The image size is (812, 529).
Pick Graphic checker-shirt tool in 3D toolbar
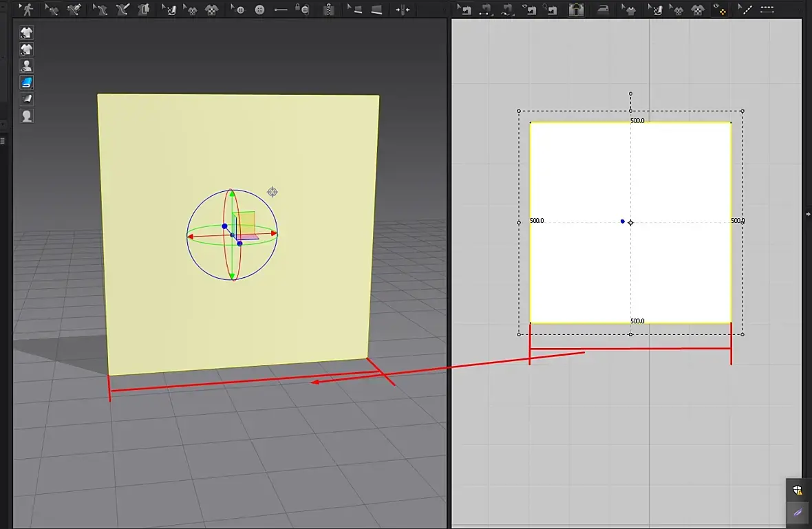coord(211,10)
